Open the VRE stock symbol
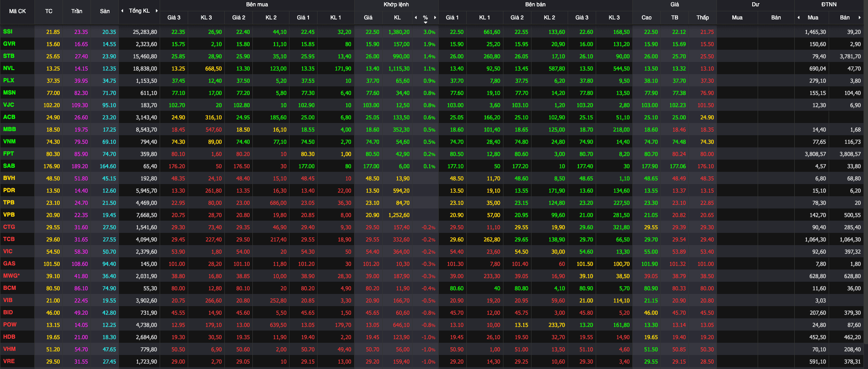Image resolution: width=868 pixels, height=369 pixels. click(9, 361)
